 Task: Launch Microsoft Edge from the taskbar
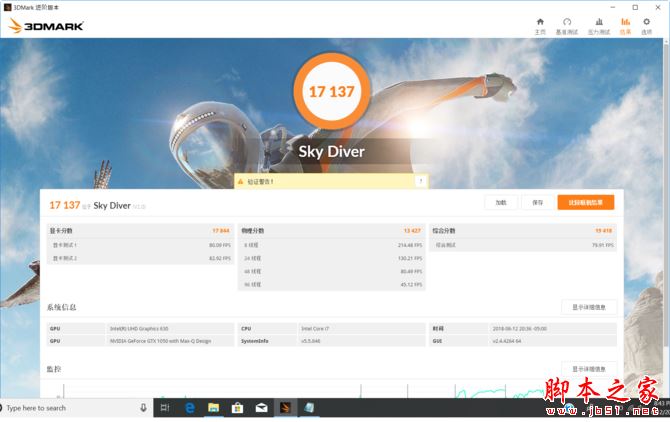coord(190,408)
